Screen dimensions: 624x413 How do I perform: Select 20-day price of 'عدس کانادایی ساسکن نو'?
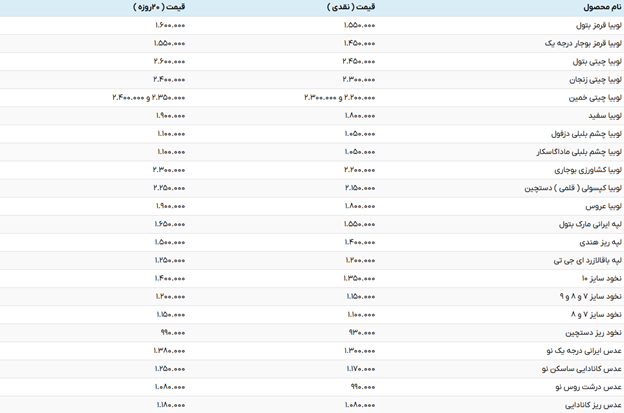(170, 368)
